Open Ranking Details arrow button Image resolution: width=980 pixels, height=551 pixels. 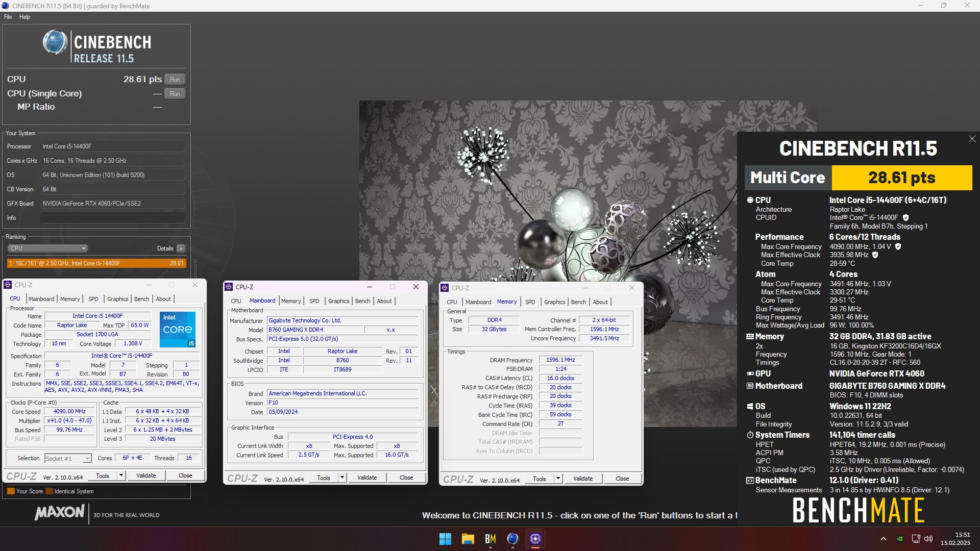[x=181, y=248]
